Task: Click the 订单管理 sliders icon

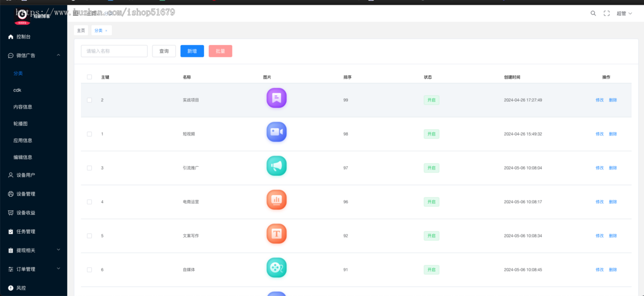Action: pos(11,269)
